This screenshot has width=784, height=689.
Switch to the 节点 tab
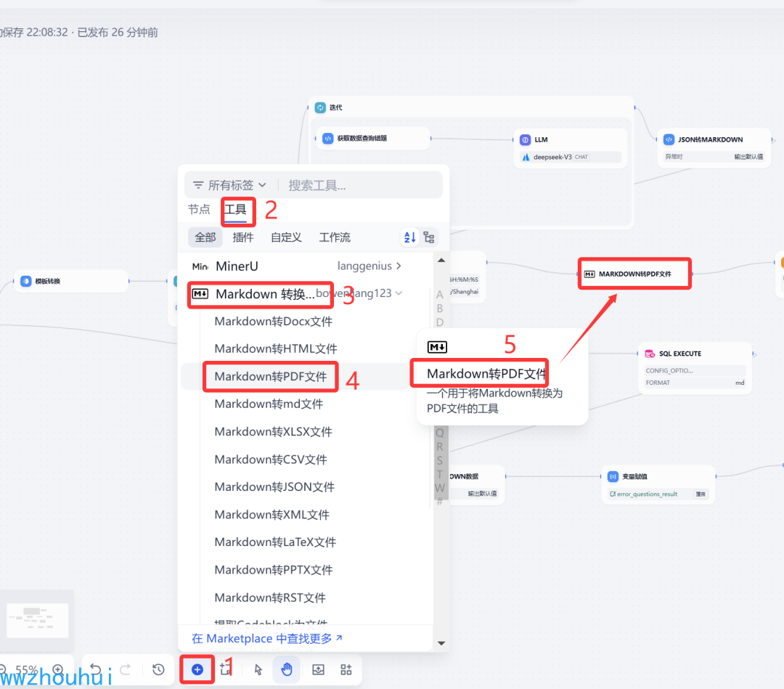point(199,209)
